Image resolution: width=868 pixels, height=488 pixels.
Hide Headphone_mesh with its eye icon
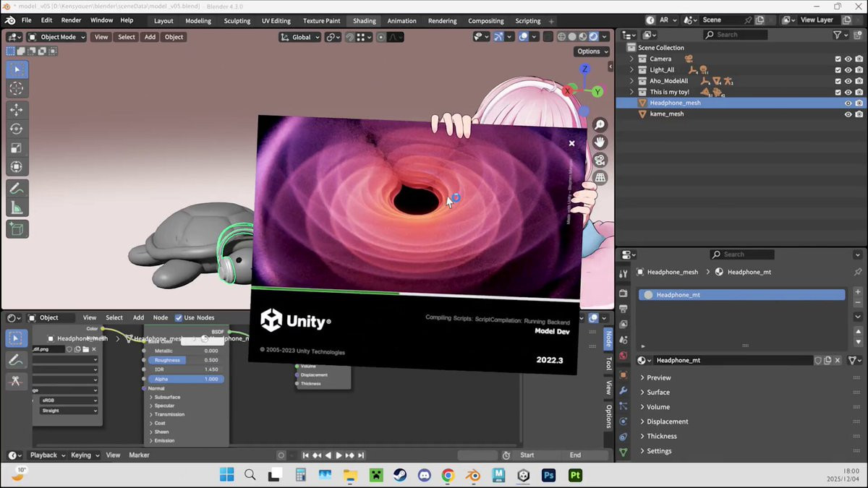coord(848,103)
